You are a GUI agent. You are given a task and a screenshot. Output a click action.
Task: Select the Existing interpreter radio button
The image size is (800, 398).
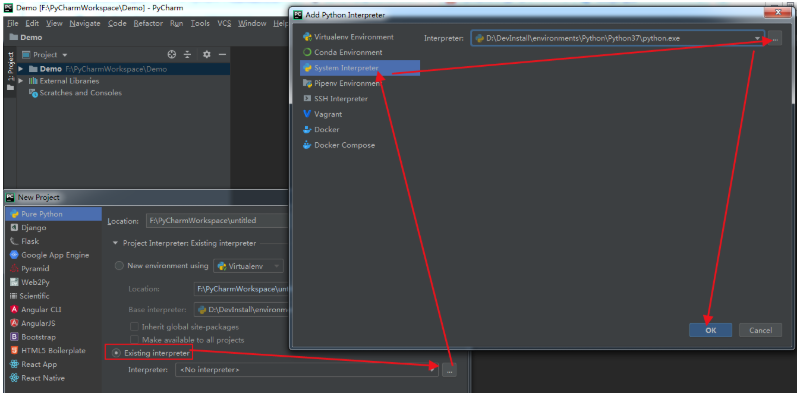point(117,353)
